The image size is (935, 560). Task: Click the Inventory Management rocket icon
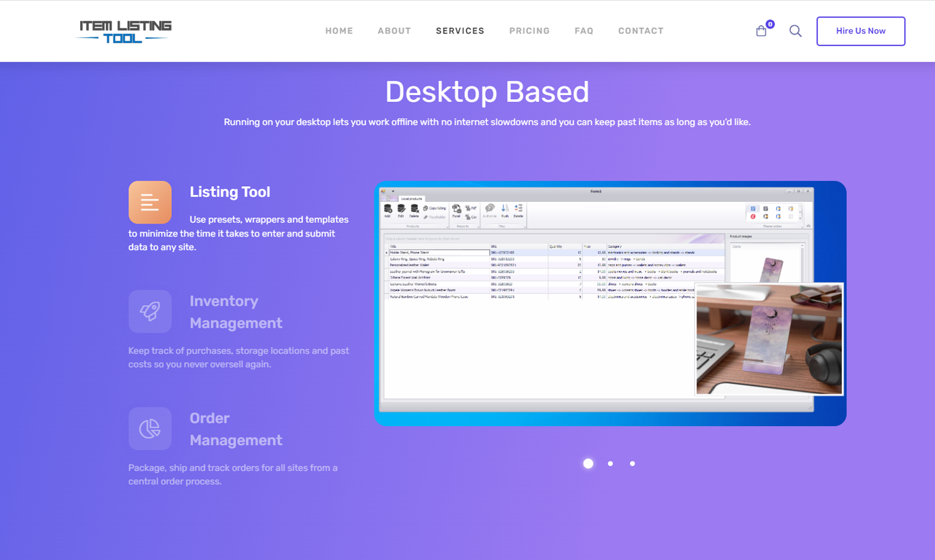click(150, 311)
